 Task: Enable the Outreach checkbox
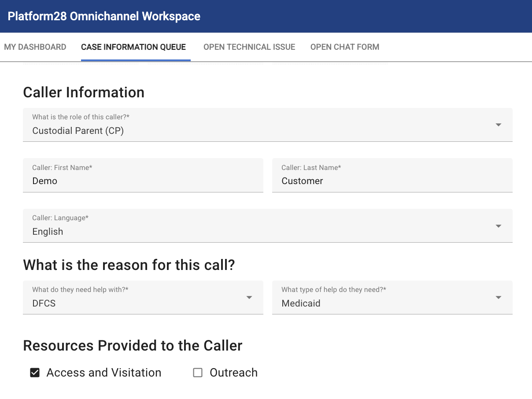coord(197,373)
